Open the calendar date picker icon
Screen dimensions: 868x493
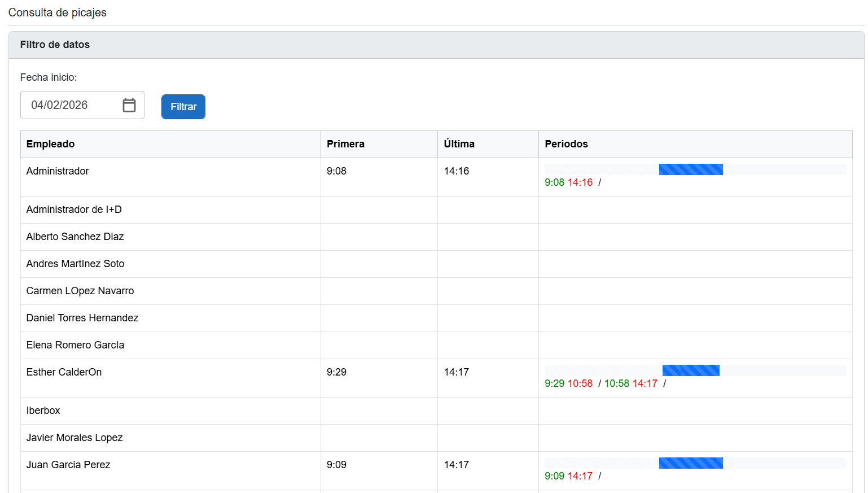click(x=129, y=105)
